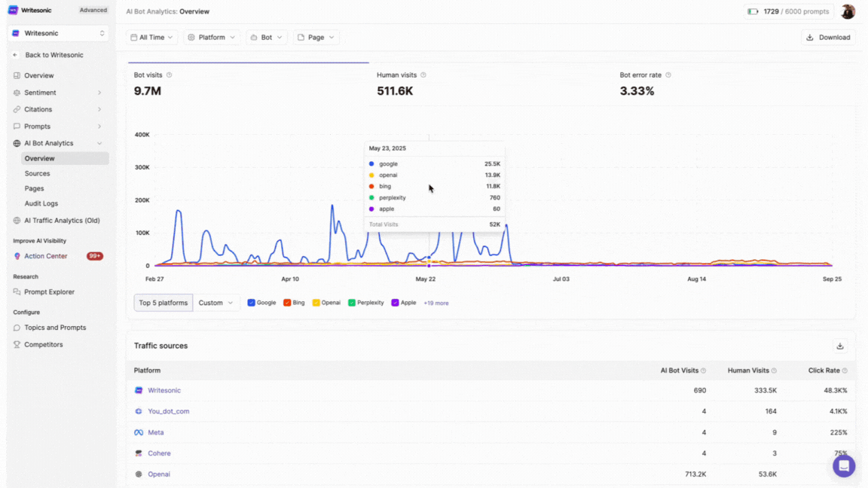Click the info icon beside AI Bot Visits column
Image resolution: width=868 pixels, height=488 pixels.
(x=703, y=371)
